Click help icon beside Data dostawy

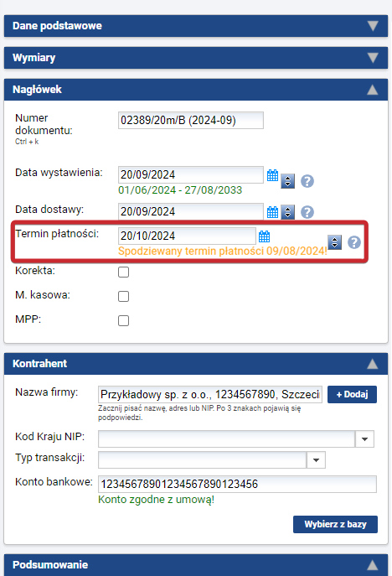point(307,212)
